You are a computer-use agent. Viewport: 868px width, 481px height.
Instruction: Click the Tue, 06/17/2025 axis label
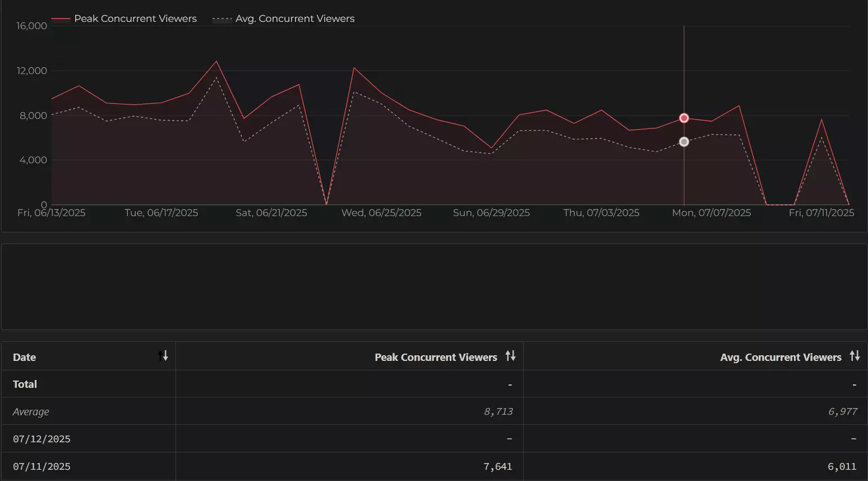pyautogui.click(x=161, y=213)
